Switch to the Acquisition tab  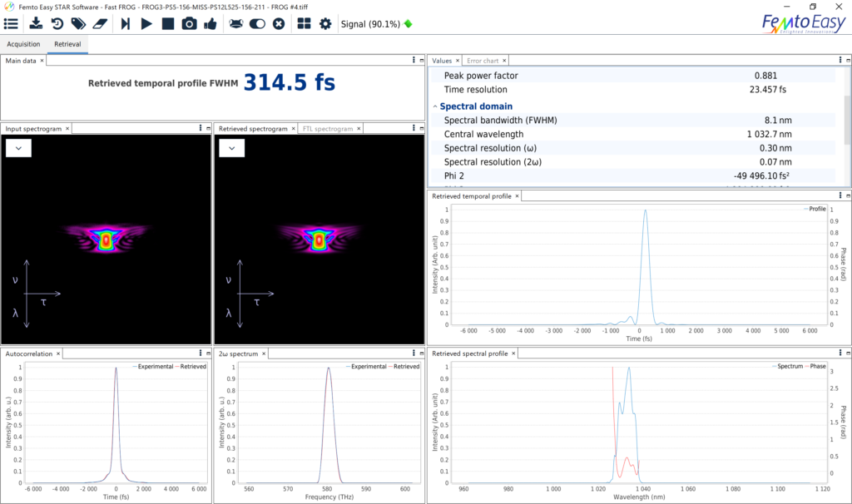[23, 44]
